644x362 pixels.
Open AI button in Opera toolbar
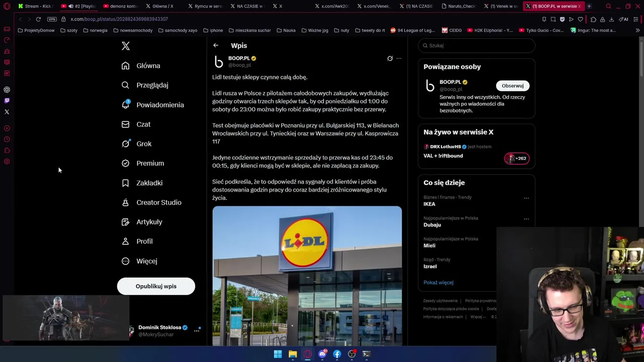pos(624,19)
